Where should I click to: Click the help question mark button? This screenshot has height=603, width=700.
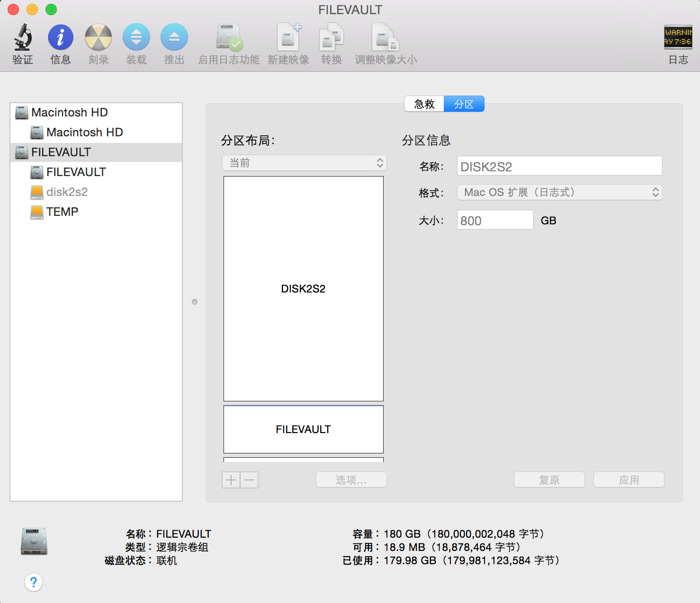pyautogui.click(x=34, y=582)
